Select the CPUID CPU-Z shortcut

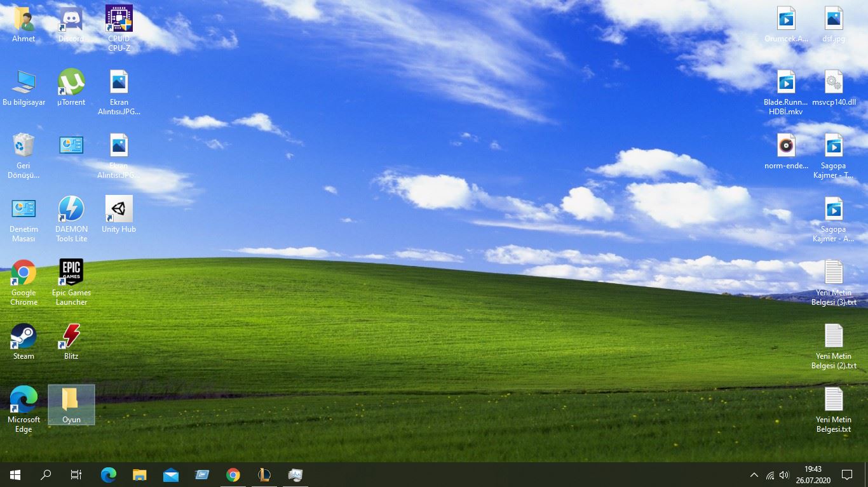pyautogui.click(x=119, y=29)
